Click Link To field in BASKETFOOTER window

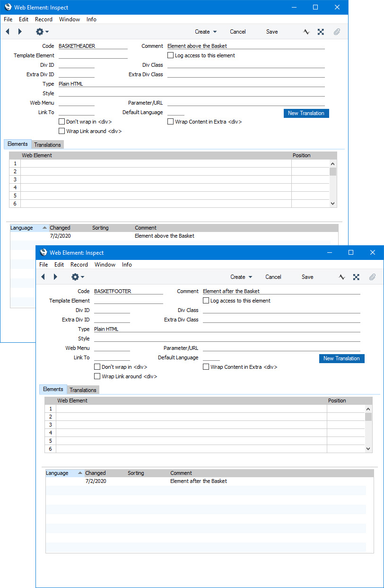(112, 357)
